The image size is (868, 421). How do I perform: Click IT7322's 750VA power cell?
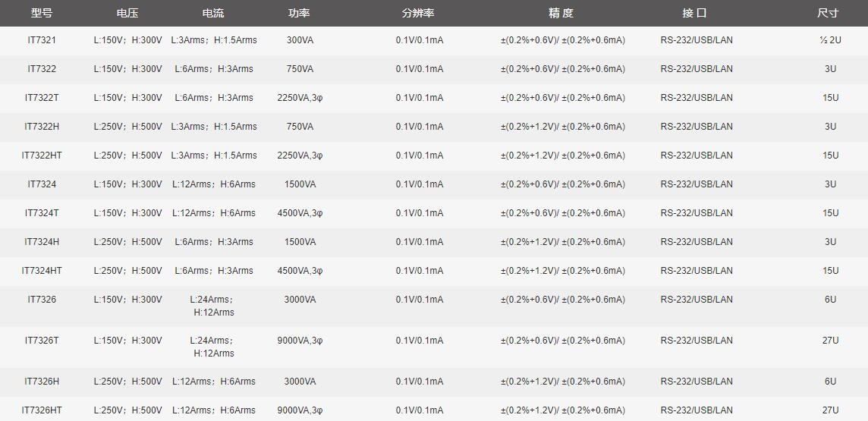(x=300, y=69)
